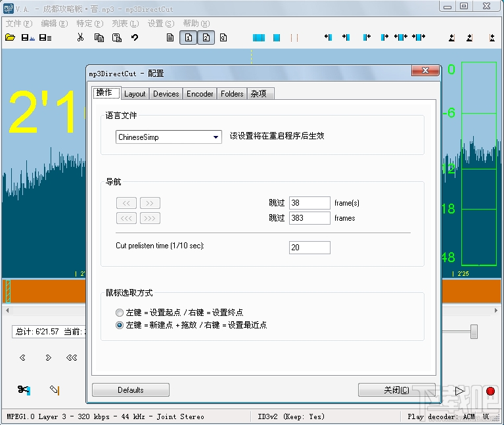Open the 文件(F) menu
504x425 pixels.
19,24
